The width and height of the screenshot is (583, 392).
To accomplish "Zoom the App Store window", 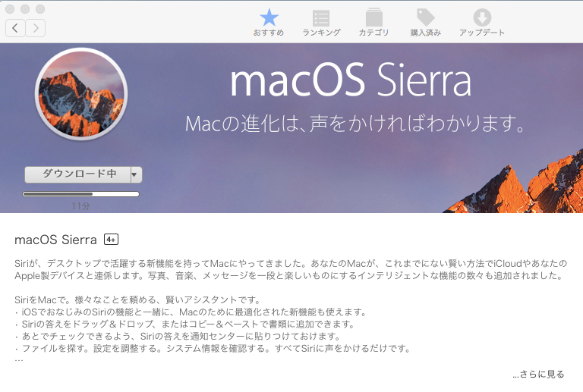I will tap(40, 9).
